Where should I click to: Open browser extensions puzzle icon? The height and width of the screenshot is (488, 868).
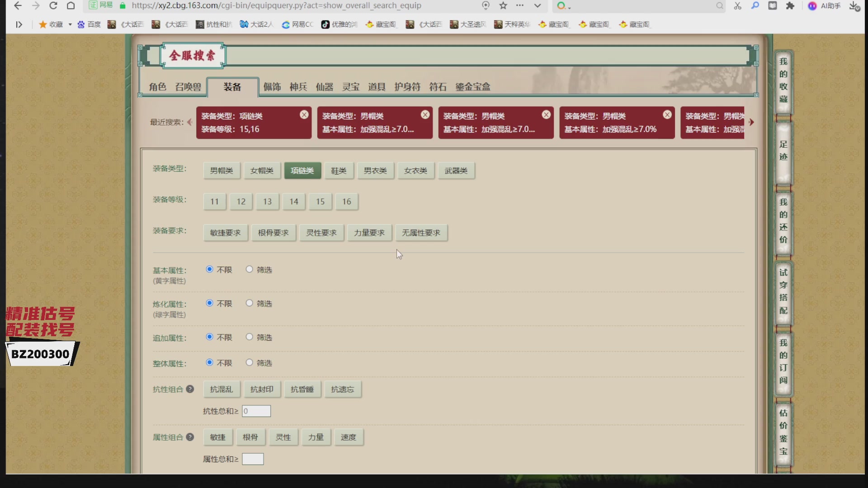click(790, 6)
